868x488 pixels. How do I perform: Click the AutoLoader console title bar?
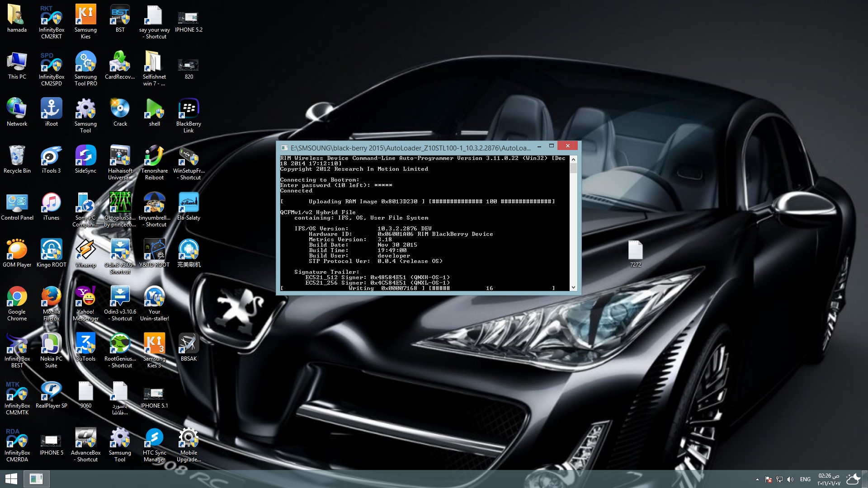[x=410, y=148]
